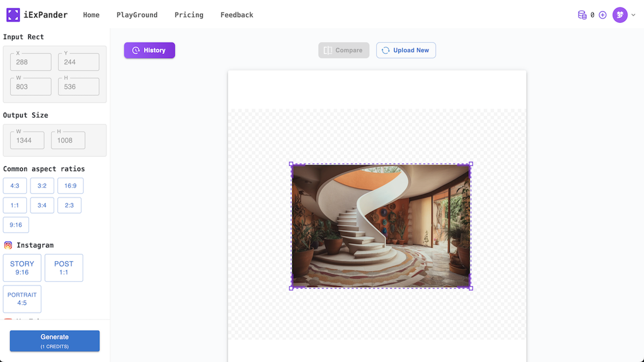This screenshot has width=644, height=362.
Task: Click the Generate button to spend 1 credit
Action: coord(54,341)
